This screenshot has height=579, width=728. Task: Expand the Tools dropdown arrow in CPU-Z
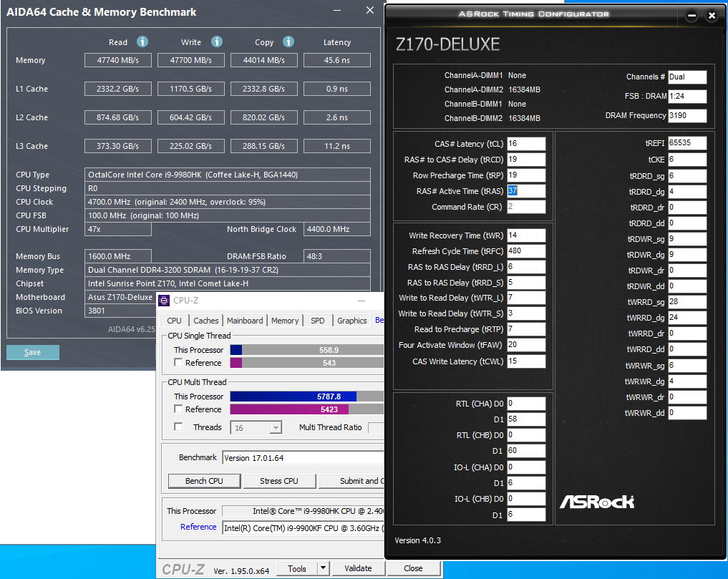323,568
